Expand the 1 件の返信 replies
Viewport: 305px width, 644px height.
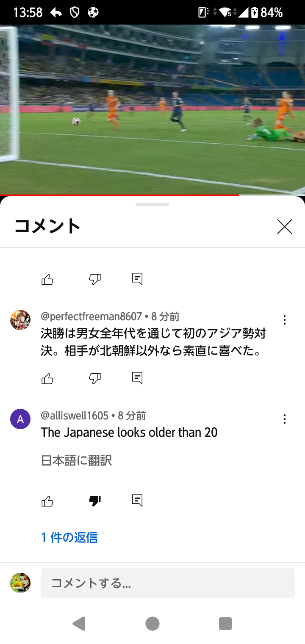69,537
